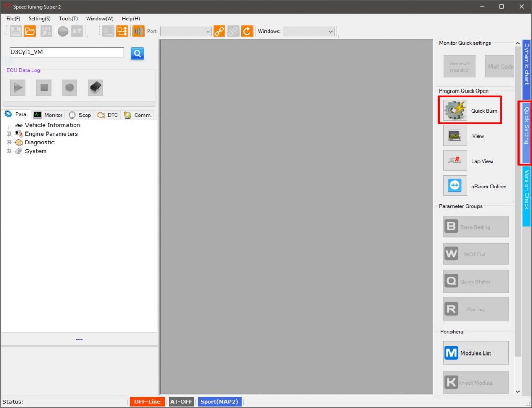The height and width of the screenshot is (408, 532).
Task: Click the ECU data log progress bar
Action: pos(79,103)
